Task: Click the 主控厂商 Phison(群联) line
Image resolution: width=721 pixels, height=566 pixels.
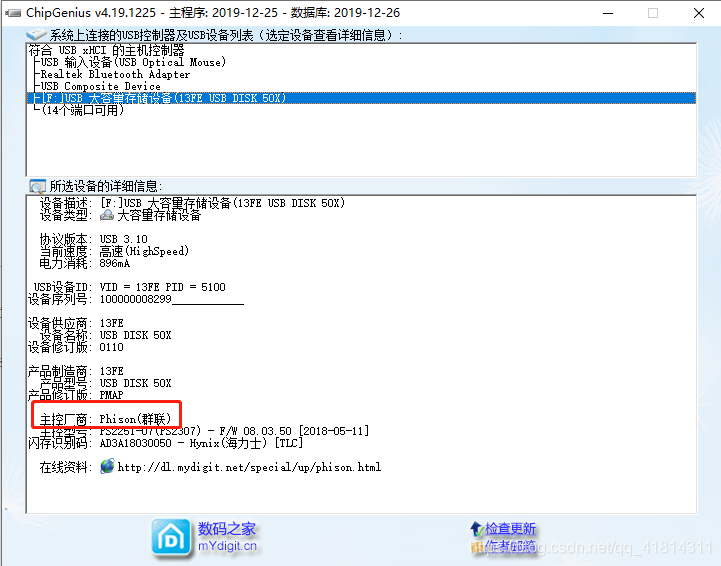Action: (x=105, y=419)
